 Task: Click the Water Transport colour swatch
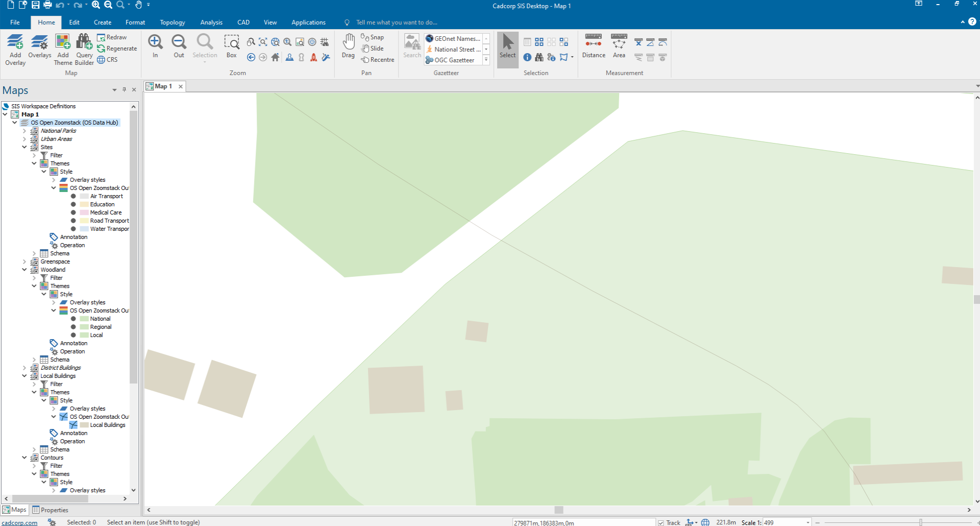click(84, 229)
